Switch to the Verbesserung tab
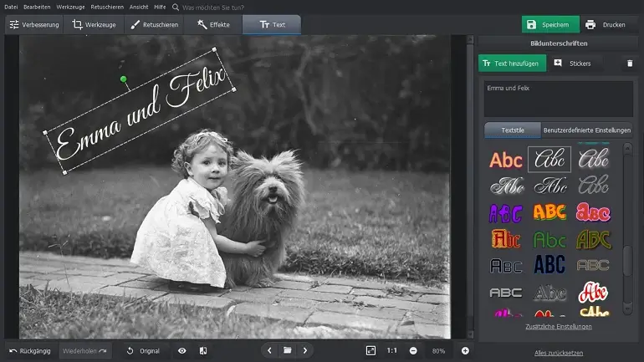The height and width of the screenshot is (362, 644). 34,24
